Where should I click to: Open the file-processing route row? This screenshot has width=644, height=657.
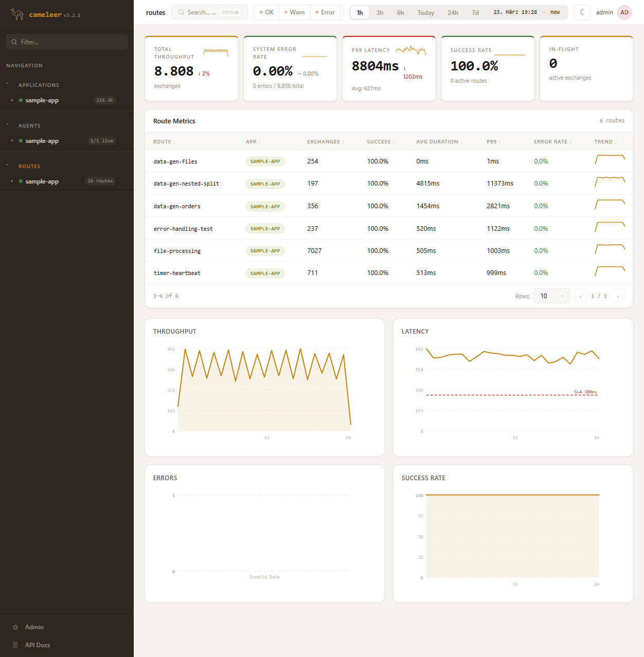[177, 251]
